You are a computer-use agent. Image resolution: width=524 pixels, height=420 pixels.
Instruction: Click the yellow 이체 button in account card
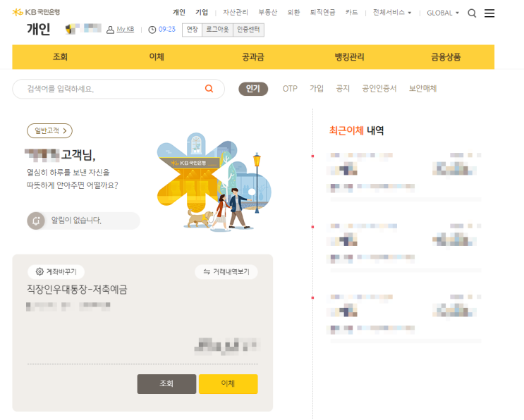pyautogui.click(x=229, y=383)
